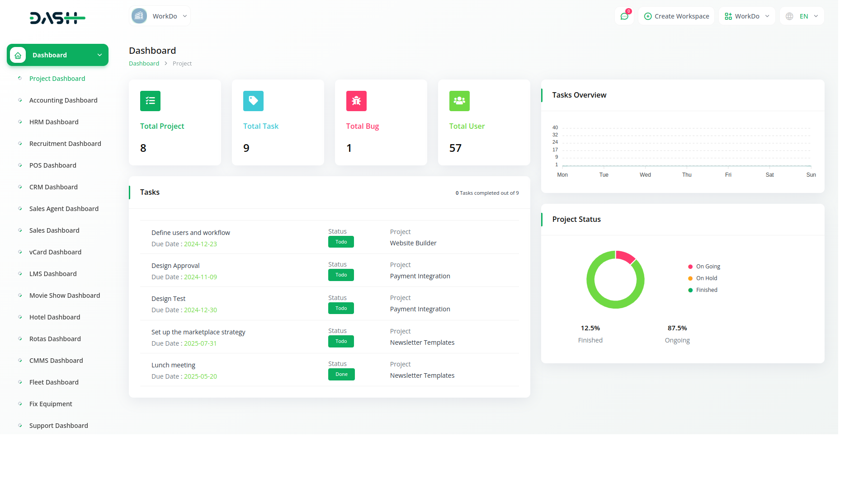The width and height of the screenshot is (868, 488).
Task: Click the DASH logo
Action: [x=57, y=18]
